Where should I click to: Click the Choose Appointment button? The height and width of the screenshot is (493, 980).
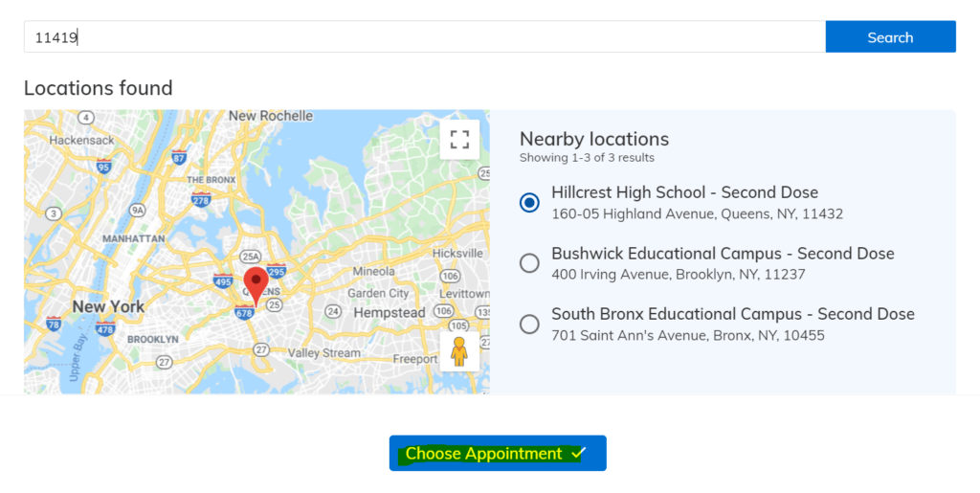[x=498, y=453]
